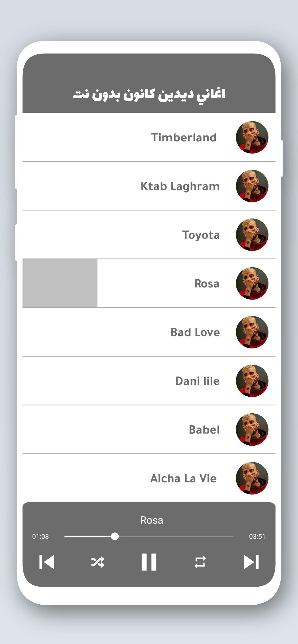Toggle repeat mode
Viewport: 298px width, 644px height.
[x=200, y=562]
